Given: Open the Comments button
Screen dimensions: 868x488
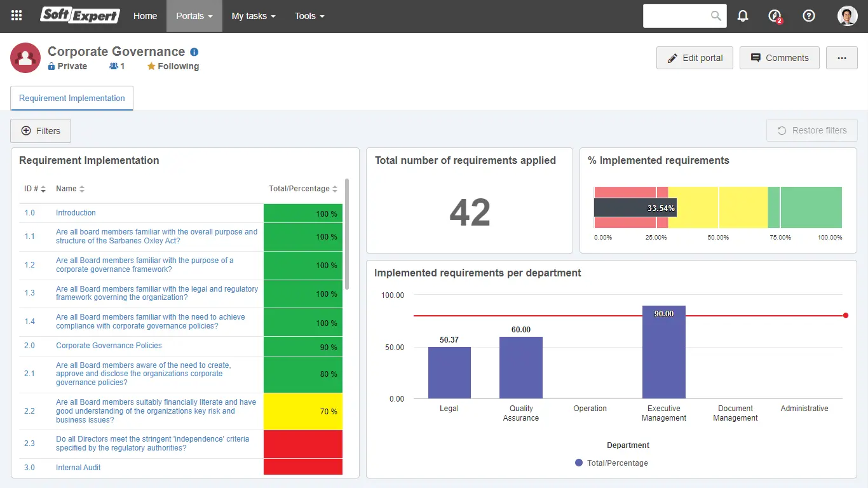Looking at the screenshot, I should [779, 58].
